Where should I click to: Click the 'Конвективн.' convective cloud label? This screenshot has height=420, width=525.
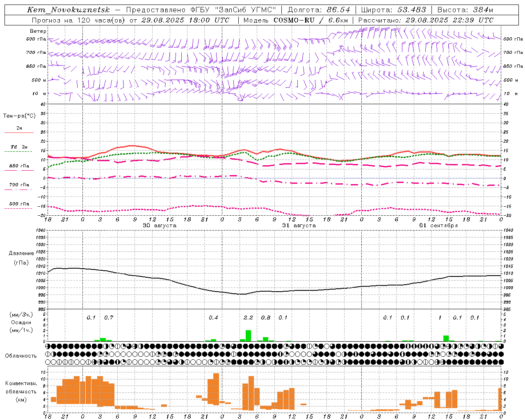21,383
